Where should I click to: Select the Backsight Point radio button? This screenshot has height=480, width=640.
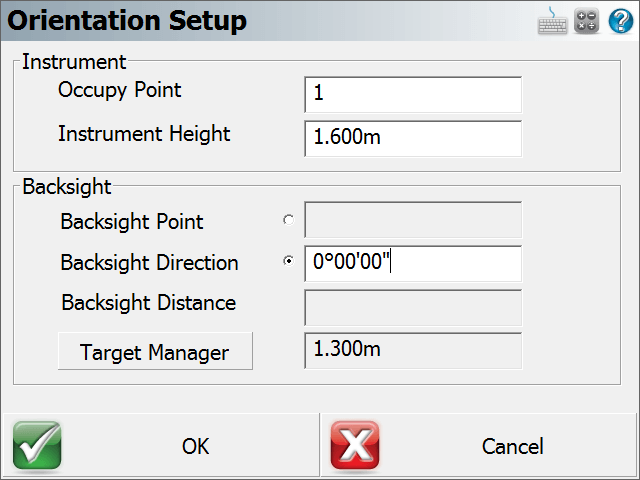289,220
